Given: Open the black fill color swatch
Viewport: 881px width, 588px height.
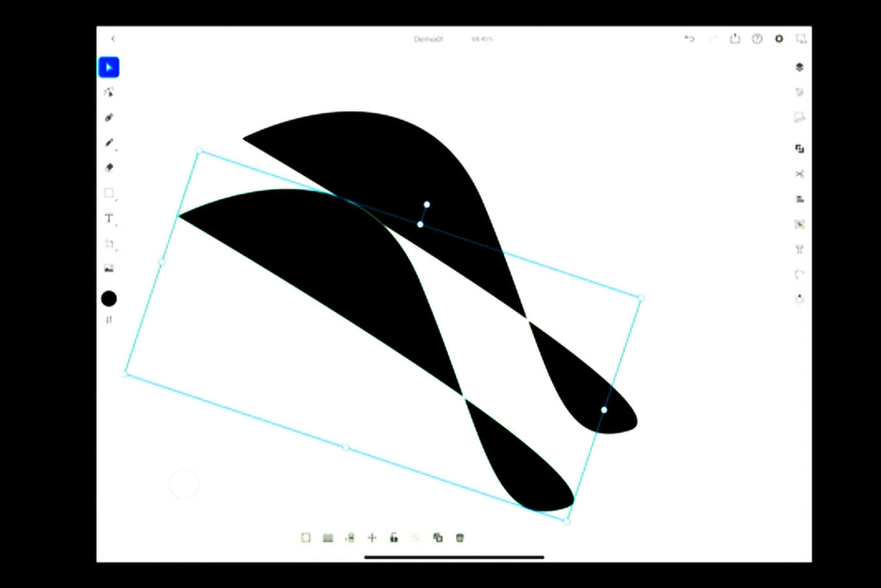Looking at the screenshot, I should tap(109, 298).
